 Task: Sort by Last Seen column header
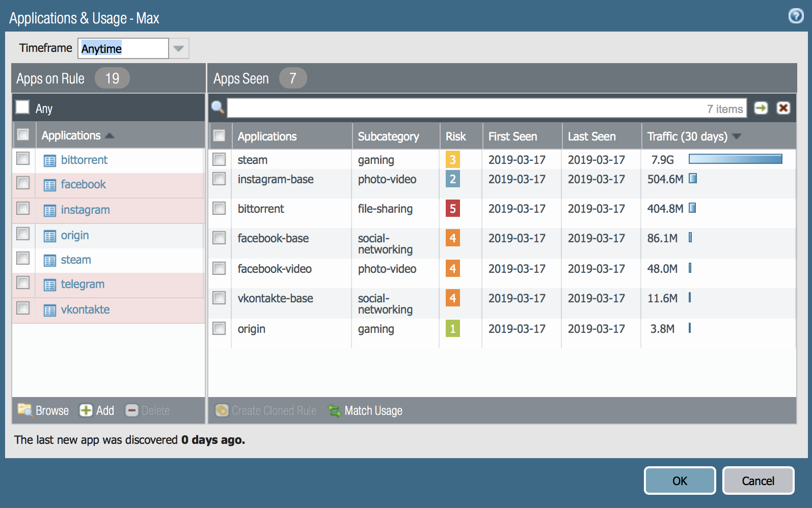click(602, 136)
